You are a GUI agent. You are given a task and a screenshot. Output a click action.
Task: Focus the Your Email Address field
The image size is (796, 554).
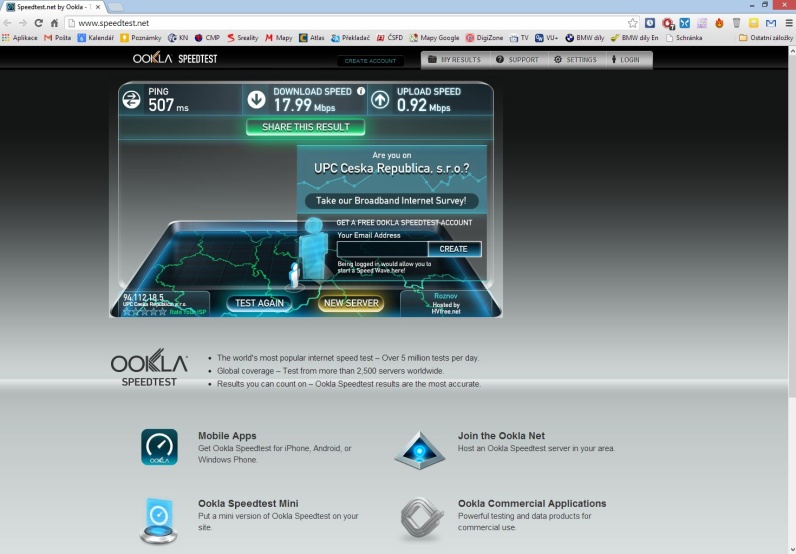point(382,249)
